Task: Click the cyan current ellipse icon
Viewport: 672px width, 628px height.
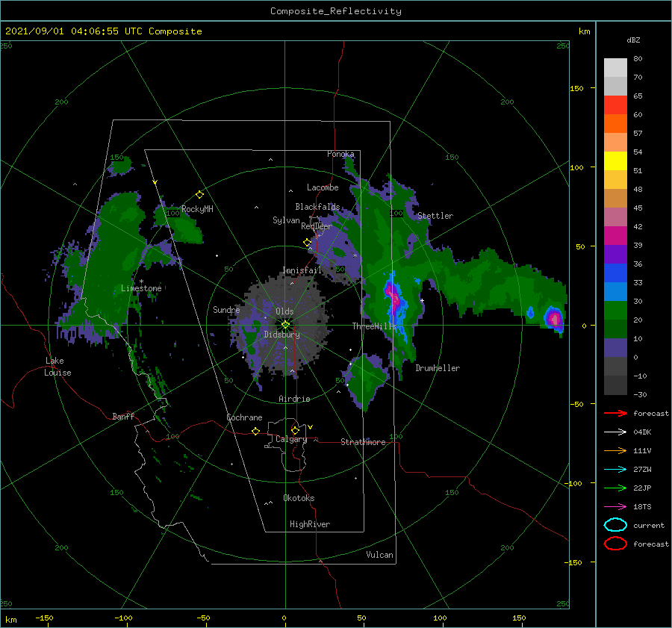Action: pyautogui.click(x=615, y=525)
